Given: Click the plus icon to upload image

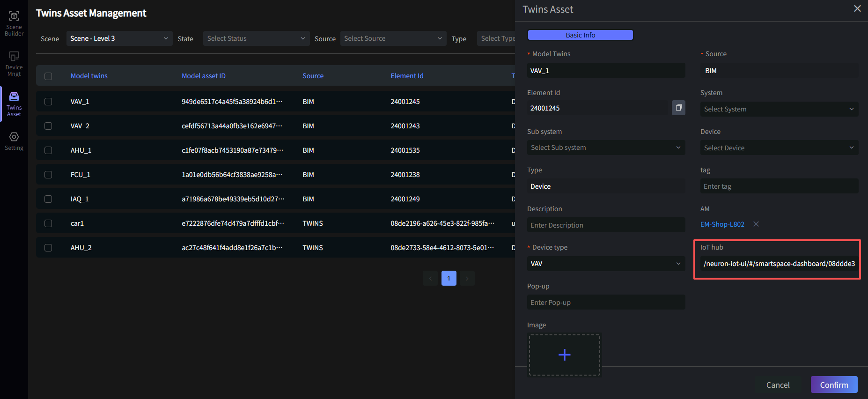Looking at the screenshot, I should pos(564,355).
